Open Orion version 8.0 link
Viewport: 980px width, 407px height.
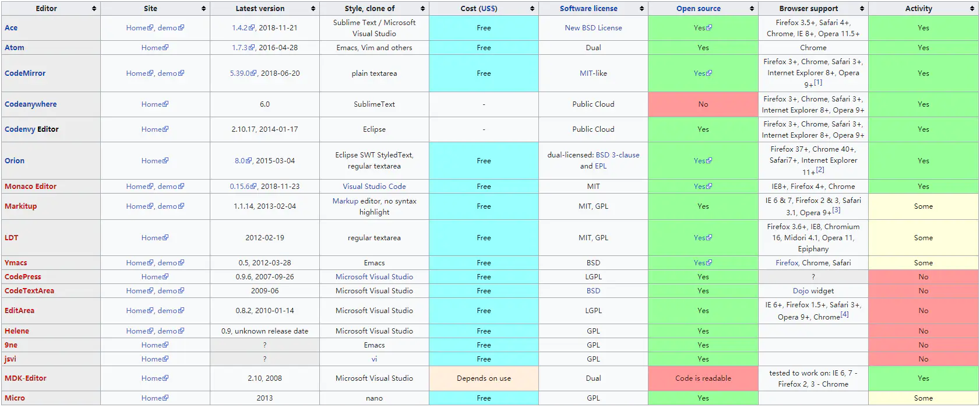click(243, 161)
